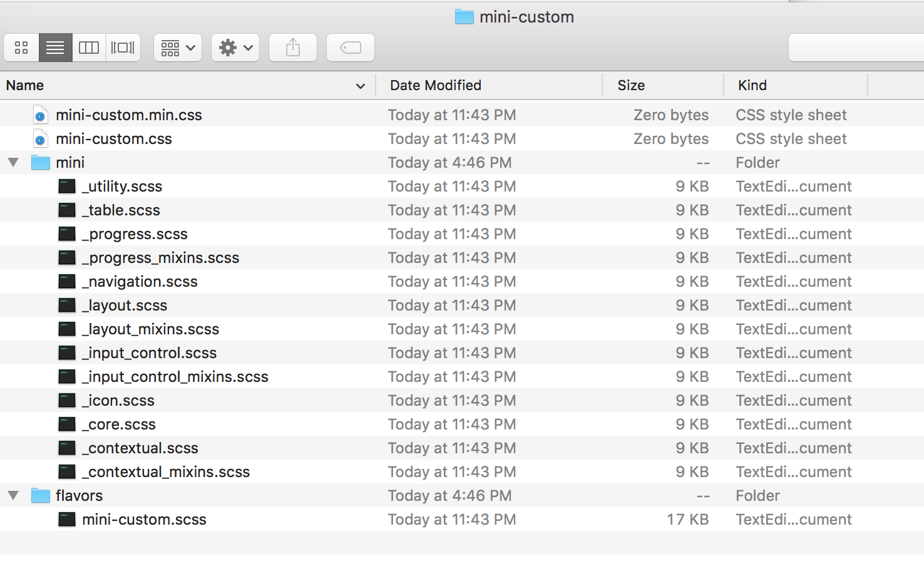Viewport: 924px width, 571px height.
Task: Select the _contextual_mixins.scss file name
Action: (x=166, y=472)
